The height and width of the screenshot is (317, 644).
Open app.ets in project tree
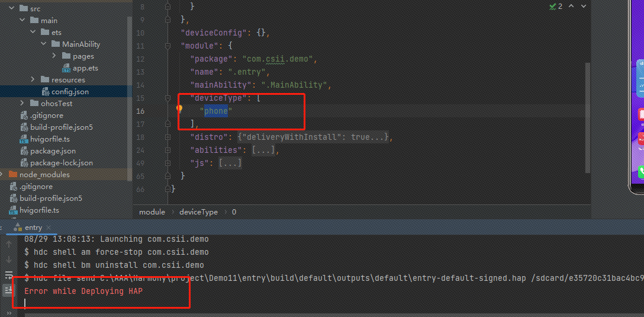tap(85, 68)
